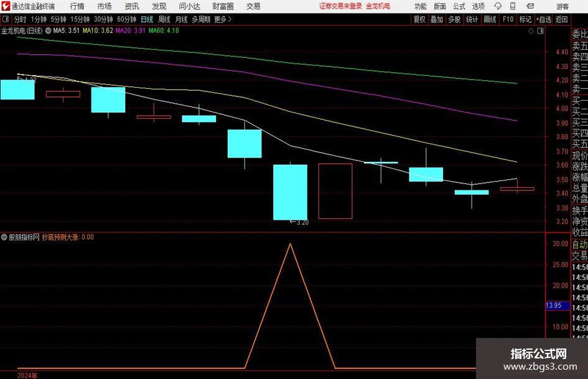Click the 股朋指标网 indicator name
Screen dimensions: 588x379
[x=24, y=237]
